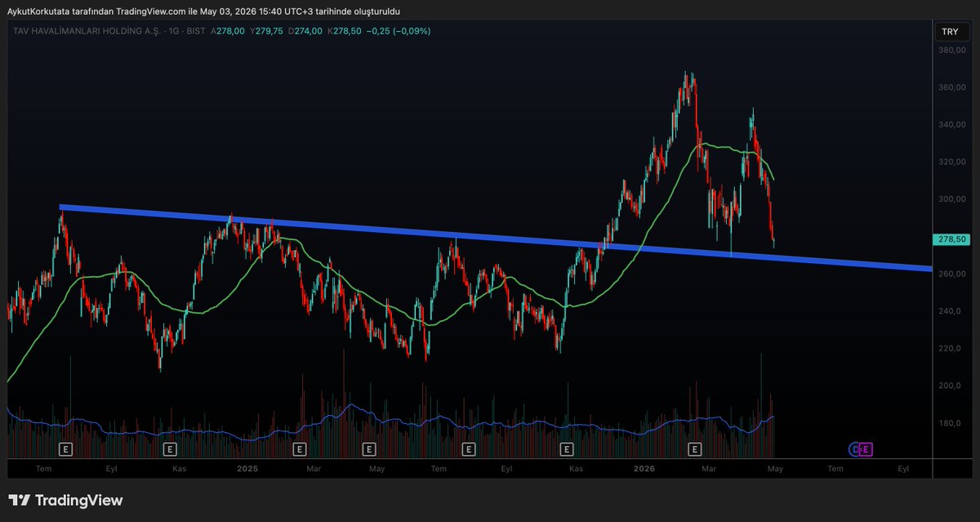Click the earnings E marker nearest the 2025 label
Image resolution: width=980 pixels, height=522 pixels.
tap(300, 448)
